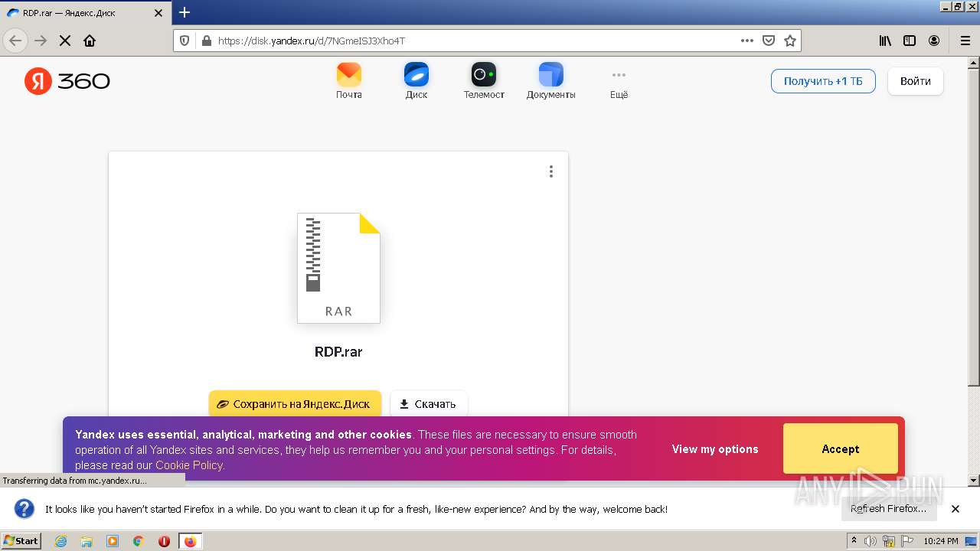The width and height of the screenshot is (980, 551).
Task: Open the tracking protection shield icon
Action: (x=185, y=41)
